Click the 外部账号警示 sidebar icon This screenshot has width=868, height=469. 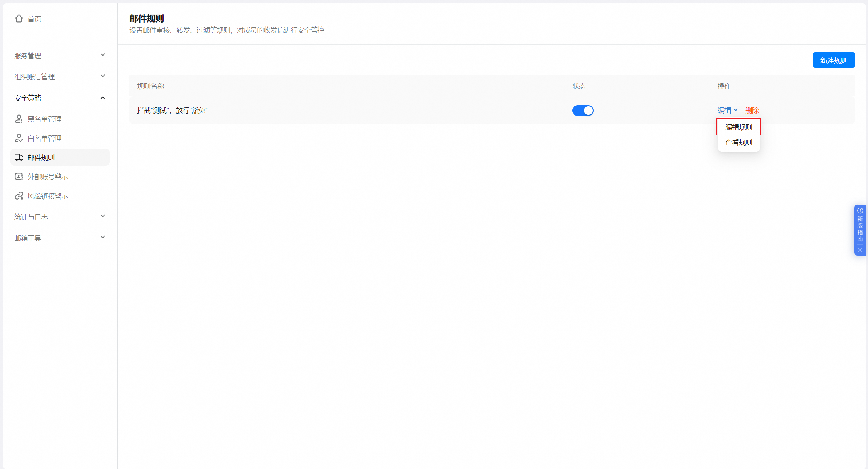17,177
